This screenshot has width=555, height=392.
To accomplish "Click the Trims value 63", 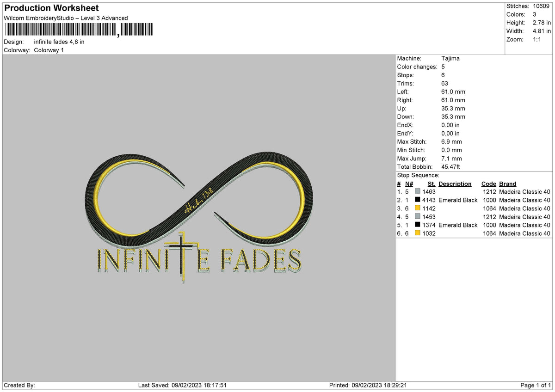I will pyautogui.click(x=445, y=83).
